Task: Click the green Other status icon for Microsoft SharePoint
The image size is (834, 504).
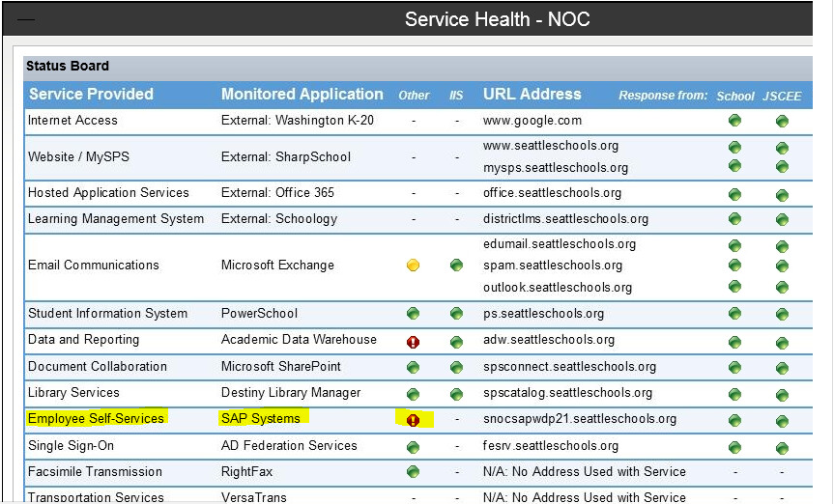Action: point(413,367)
